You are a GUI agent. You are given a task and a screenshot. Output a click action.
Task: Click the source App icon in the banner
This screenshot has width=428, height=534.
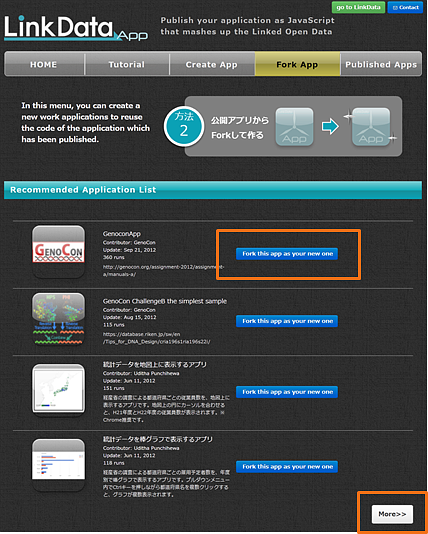point(294,127)
